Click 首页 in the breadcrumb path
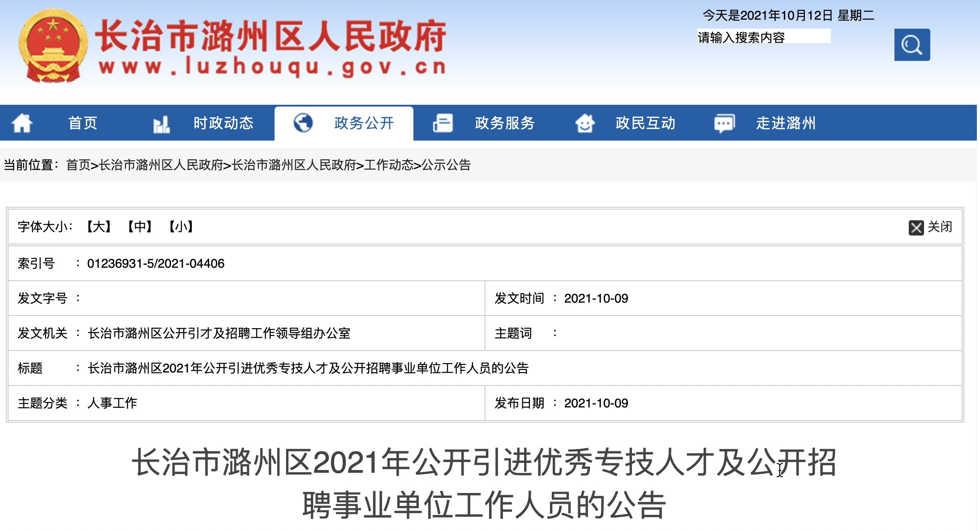This screenshot has width=980, height=531. (78, 165)
